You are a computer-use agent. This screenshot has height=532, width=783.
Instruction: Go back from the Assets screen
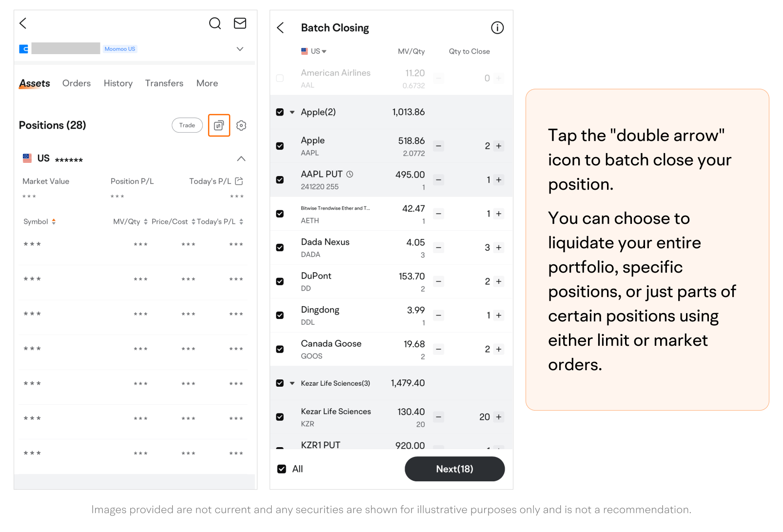[23, 23]
